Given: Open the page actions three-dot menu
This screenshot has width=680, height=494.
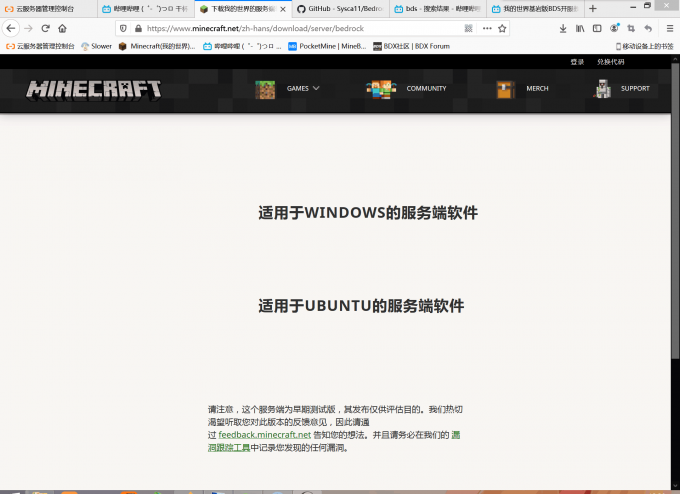Looking at the screenshot, I should pyautogui.click(x=487, y=29).
